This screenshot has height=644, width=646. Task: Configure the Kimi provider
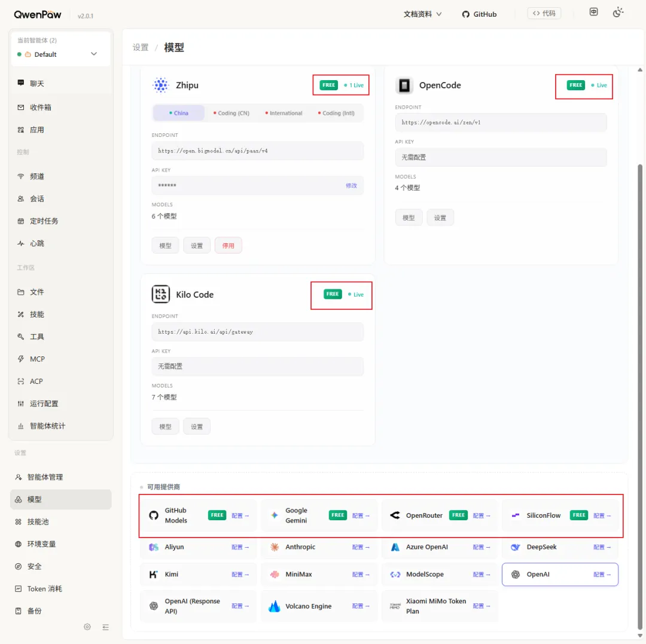[x=240, y=575]
